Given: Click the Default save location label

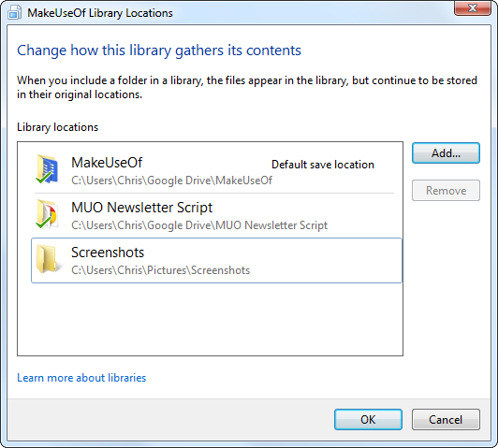Looking at the screenshot, I should [x=323, y=165].
